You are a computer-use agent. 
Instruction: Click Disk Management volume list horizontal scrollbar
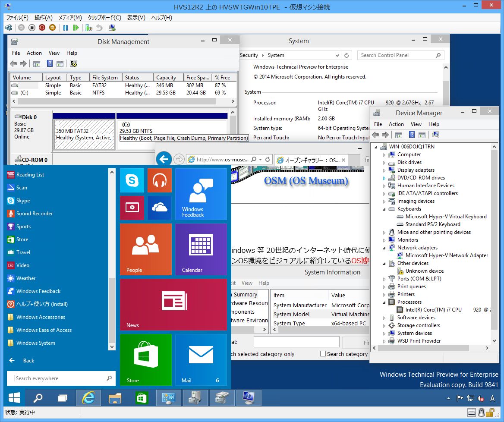point(117,101)
